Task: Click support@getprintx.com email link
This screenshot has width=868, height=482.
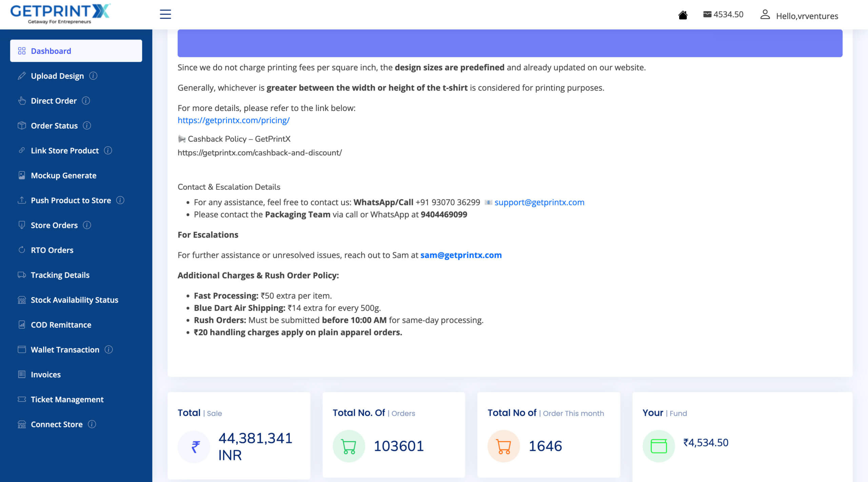Action: [x=539, y=202]
